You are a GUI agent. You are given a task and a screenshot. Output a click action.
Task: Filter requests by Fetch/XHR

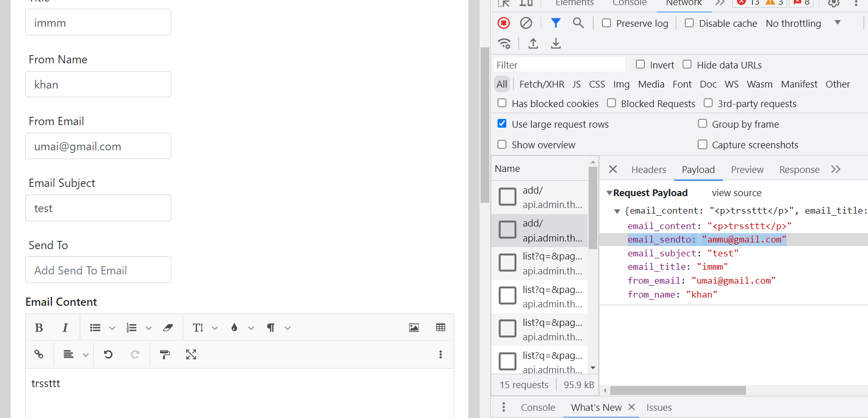pyautogui.click(x=542, y=84)
